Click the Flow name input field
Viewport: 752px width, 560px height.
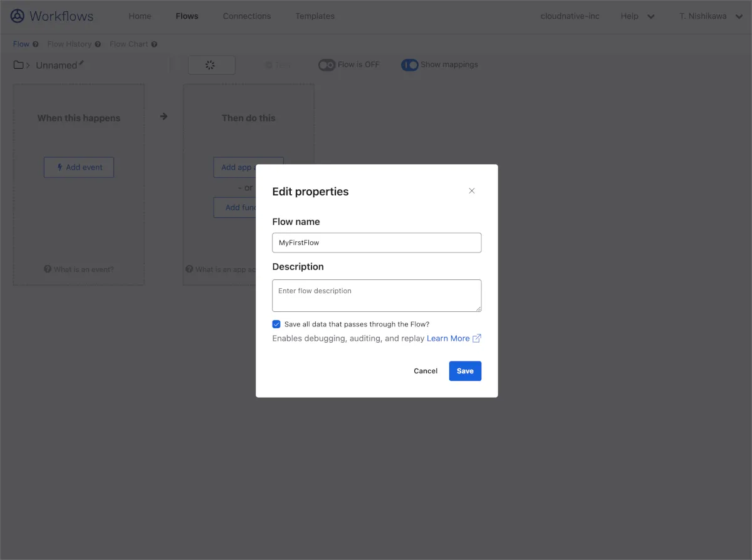[x=377, y=242]
